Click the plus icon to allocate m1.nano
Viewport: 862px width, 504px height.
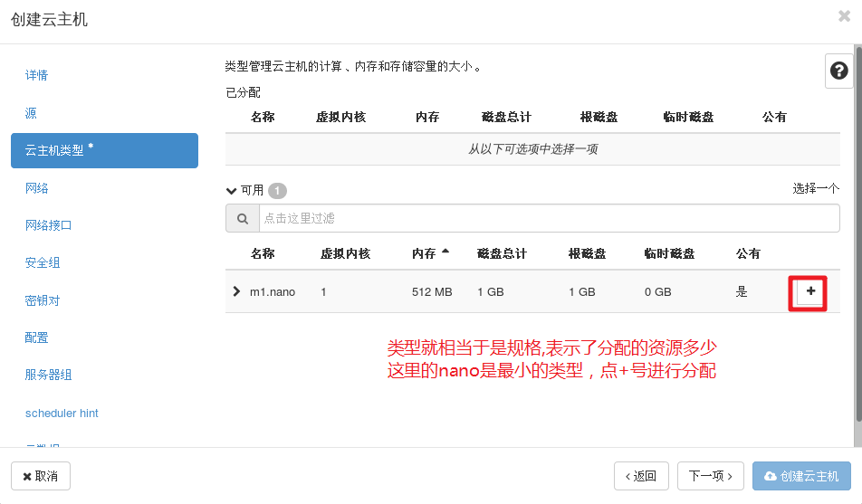pos(810,291)
